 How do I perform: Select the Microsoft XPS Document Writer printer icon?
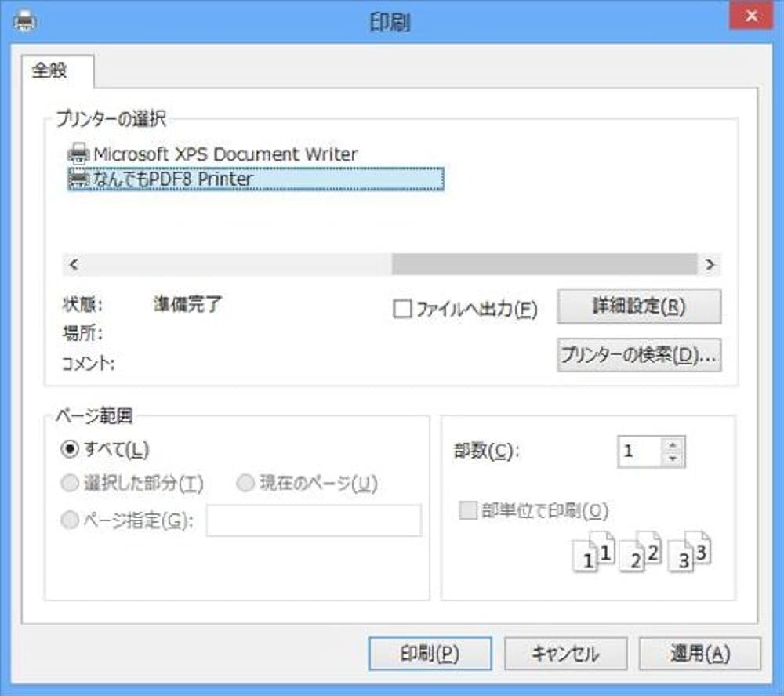(x=78, y=154)
